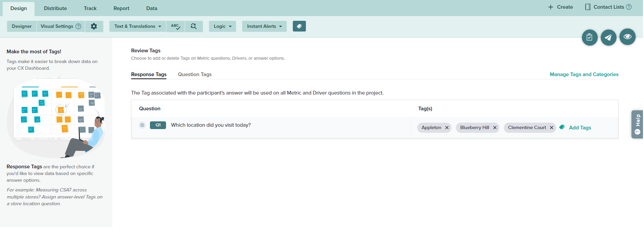Image resolution: width=644 pixels, height=232 pixels.
Task: Preview survey with the eye icon
Action: tap(627, 37)
